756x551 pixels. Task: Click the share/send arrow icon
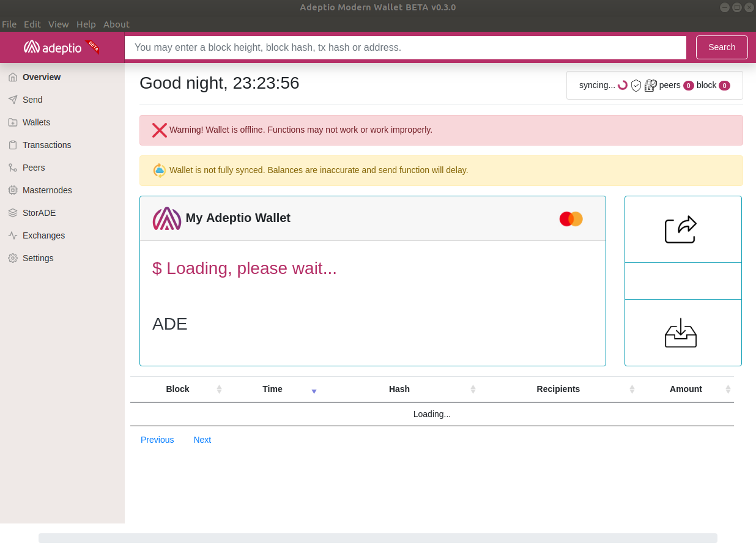(x=681, y=229)
